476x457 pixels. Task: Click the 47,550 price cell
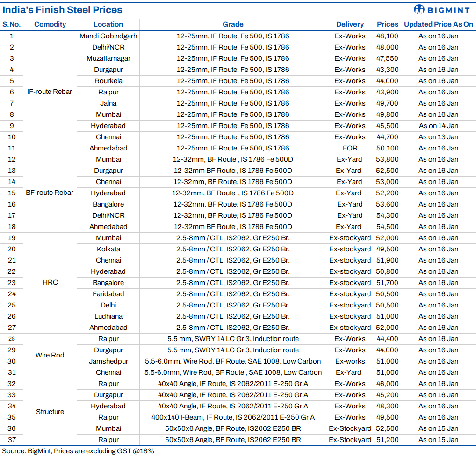(387, 58)
